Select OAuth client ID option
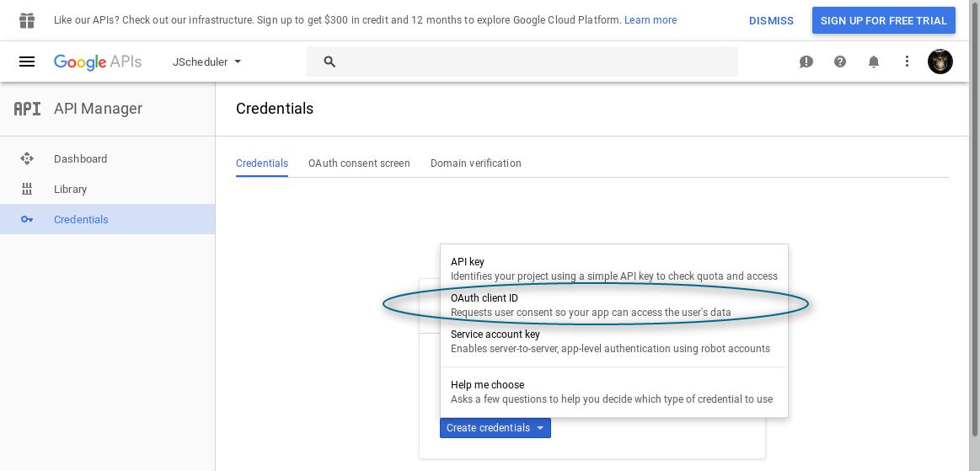Screen dimensions: 980x471 [x=613, y=305]
